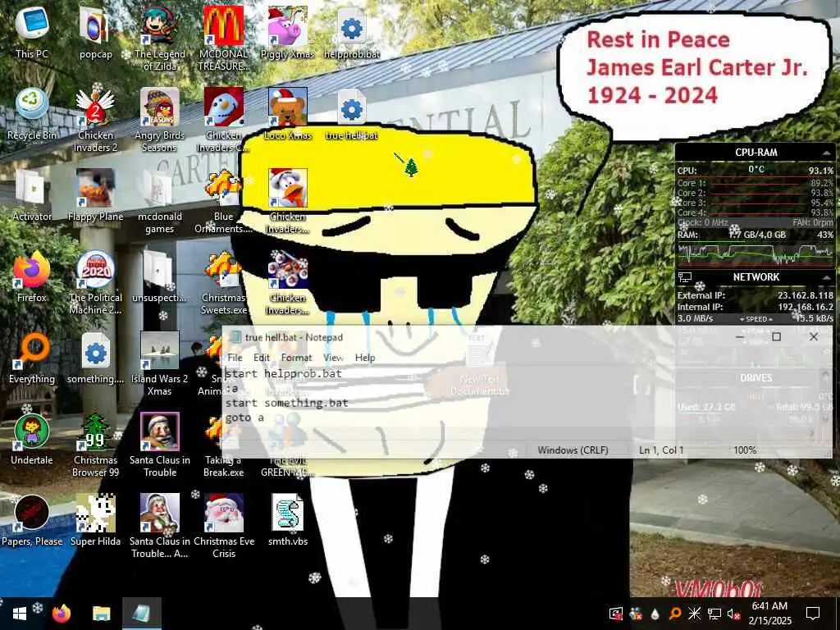Open the mcdonald games folder
The image size is (840, 630).
pos(160,202)
